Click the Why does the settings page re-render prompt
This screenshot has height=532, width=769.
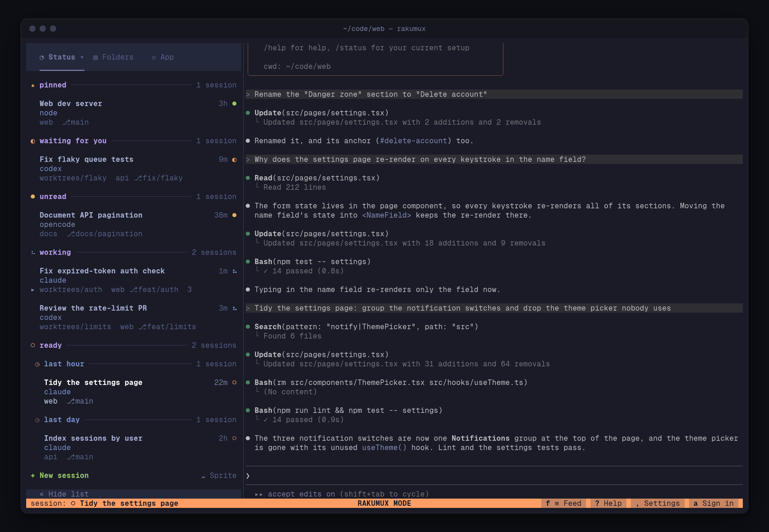[x=494, y=159]
